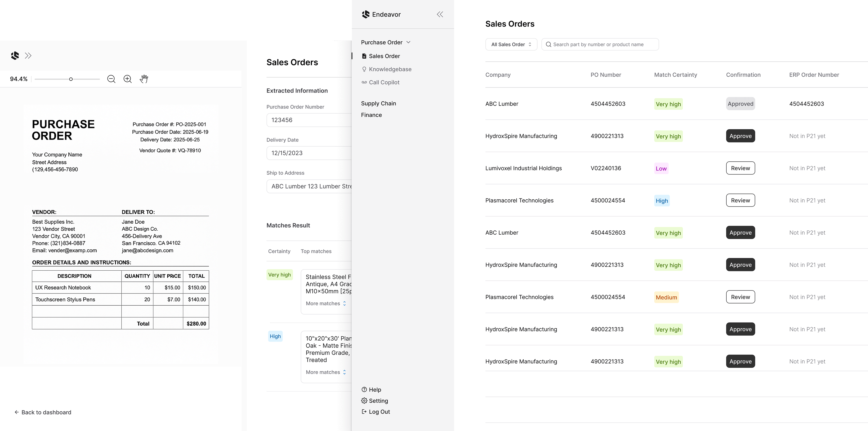This screenshot has width=868, height=431.
Task: Click the Match Certainty column header
Action: tap(675, 74)
